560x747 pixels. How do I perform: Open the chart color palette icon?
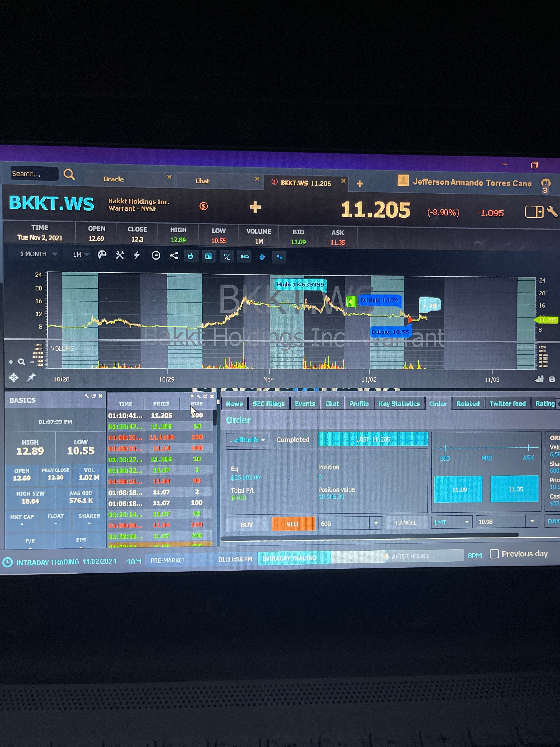point(102,255)
